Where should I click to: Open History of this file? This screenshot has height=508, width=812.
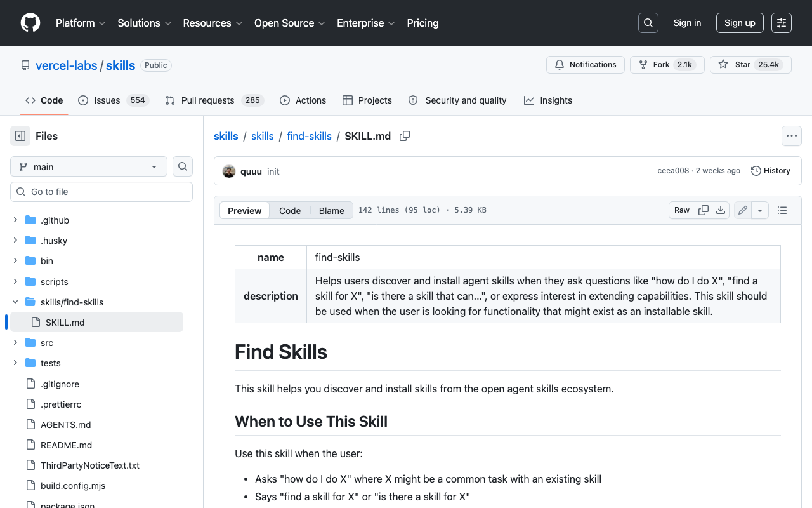(771, 171)
